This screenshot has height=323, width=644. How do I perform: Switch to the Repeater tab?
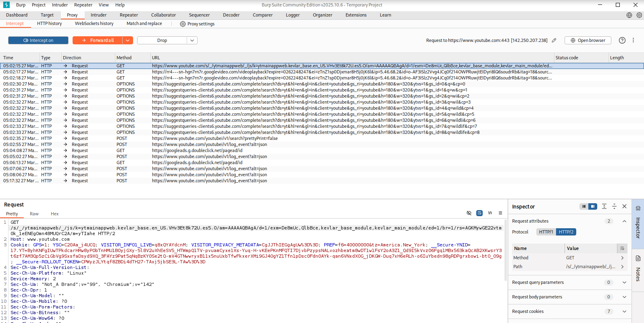(129, 15)
